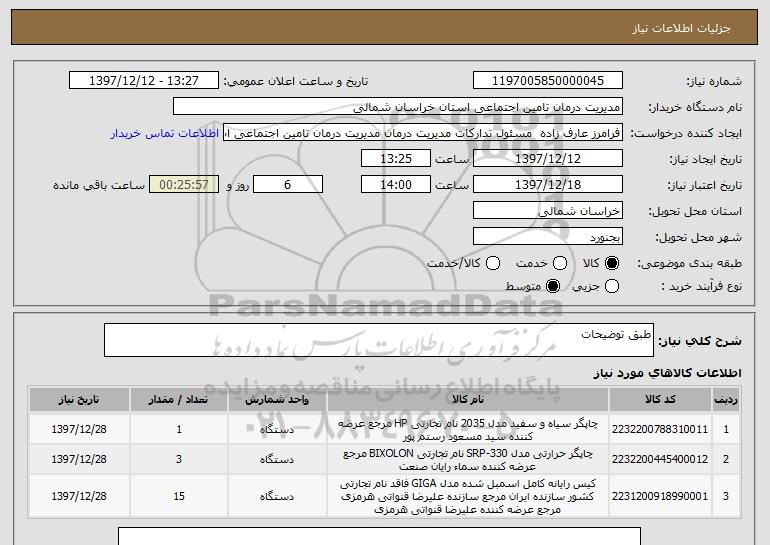Click the unit دستگاه in the BIXOLON row
Image resolution: width=770 pixels, height=545 pixels.
(x=277, y=460)
